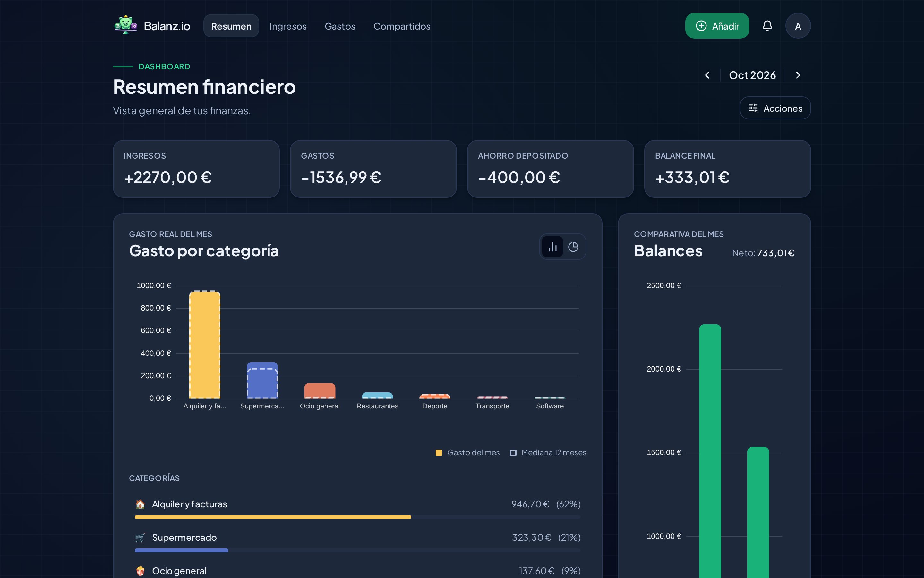Open the Gastos tab
This screenshot has height=578, width=924.
(340, 26)
